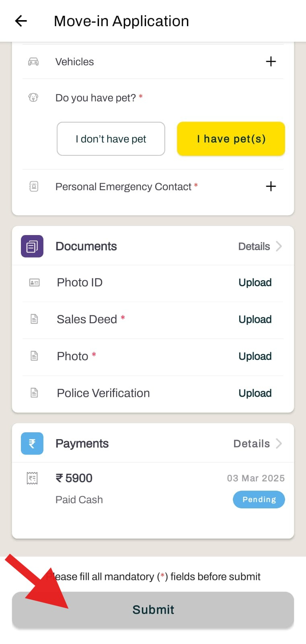The image size is (306, 644).
Task: Select the Sales Deed document icon
Action: point(35,319)
